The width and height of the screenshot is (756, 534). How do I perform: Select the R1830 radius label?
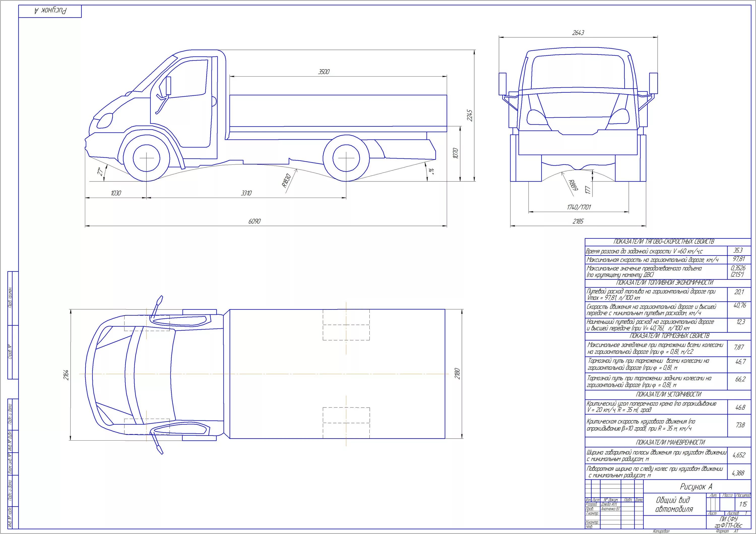click(x=287, y=180)
